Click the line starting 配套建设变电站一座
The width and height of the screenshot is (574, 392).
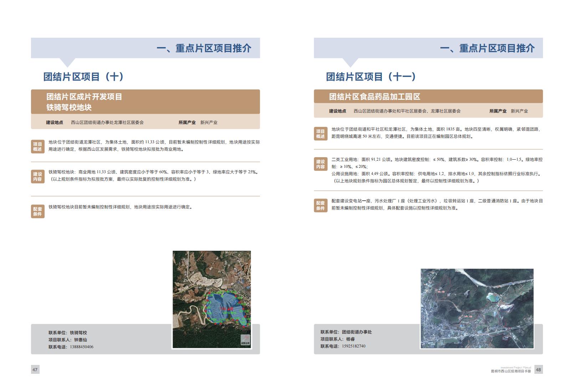tap(437, 201)
